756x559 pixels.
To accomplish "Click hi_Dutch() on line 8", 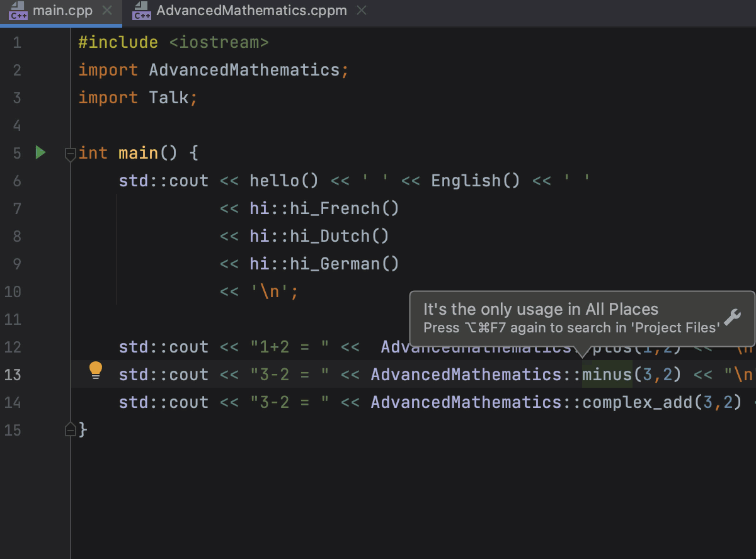I will (340, 236).
